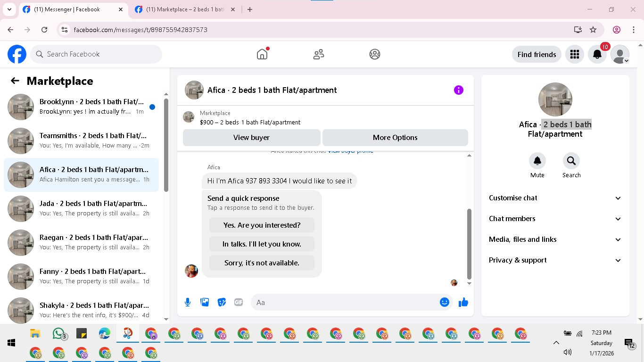Open Chrome three-dot menu
The width and height of the screenshot is (644, 362).
pyautogui.click(x=633, y=30)
